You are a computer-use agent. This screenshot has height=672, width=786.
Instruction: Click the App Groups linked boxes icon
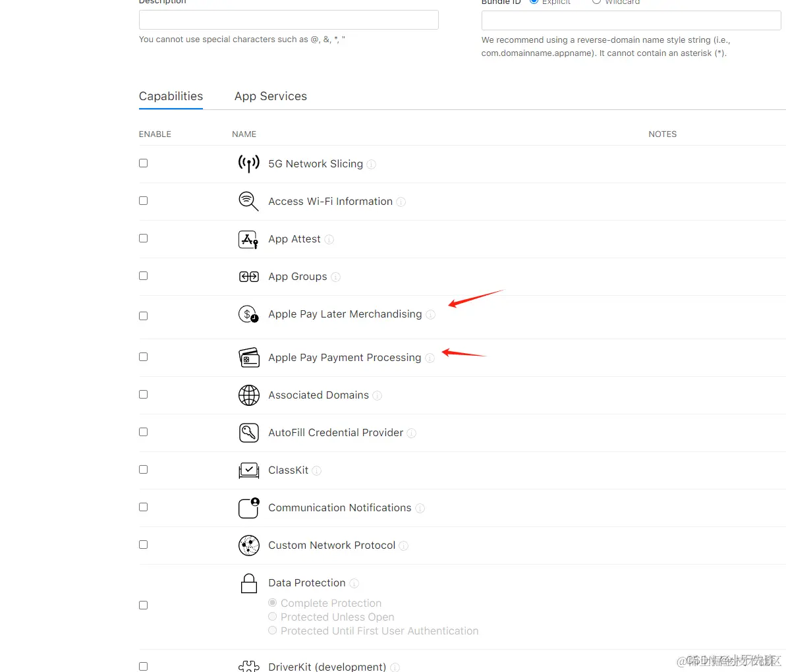[x=248, y=277]
